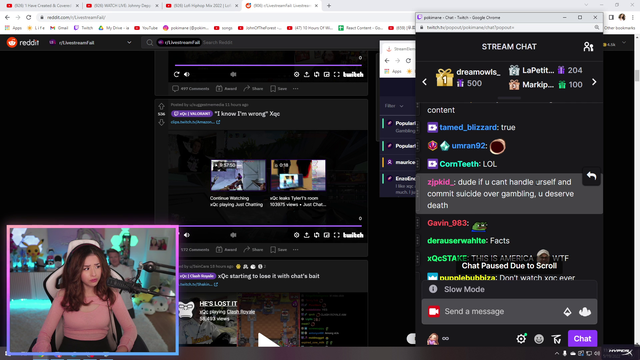Screen dimensions: 640x360
Task: Go back in main browser
Action: pyautogui.click(x=7, y=18)
